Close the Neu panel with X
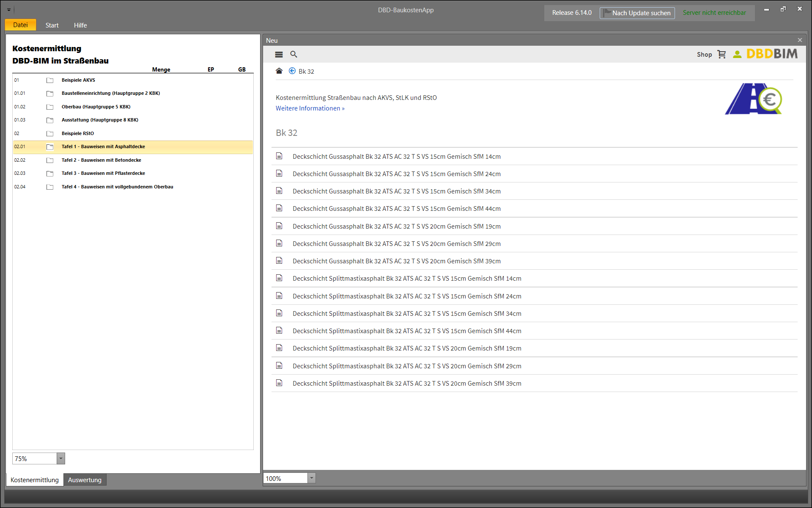Screen dimensions: 812x508 point(800,40)
